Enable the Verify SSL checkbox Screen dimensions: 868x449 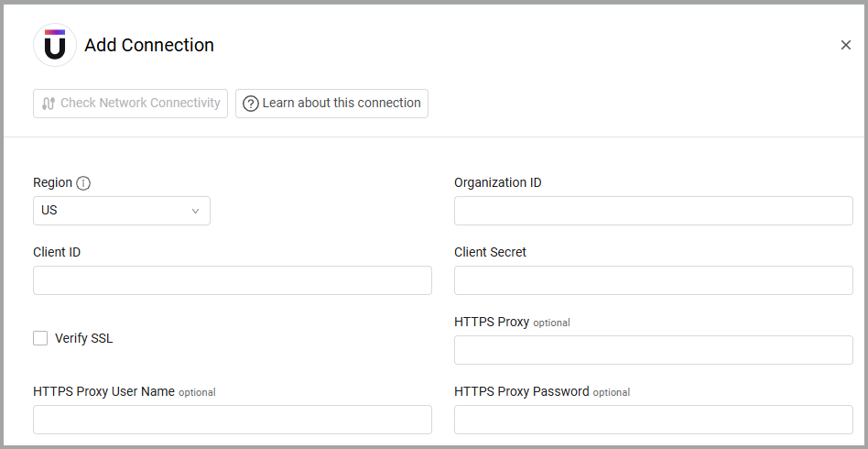[40, 338]
